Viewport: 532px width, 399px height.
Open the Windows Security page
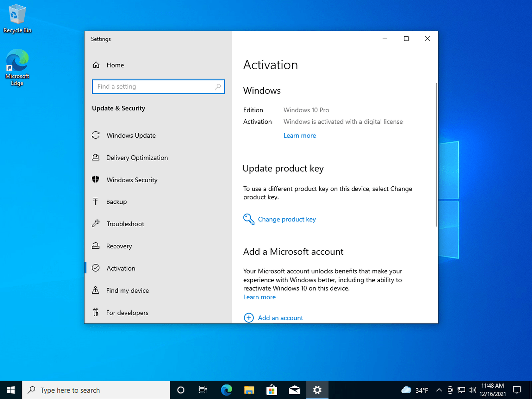132,180
